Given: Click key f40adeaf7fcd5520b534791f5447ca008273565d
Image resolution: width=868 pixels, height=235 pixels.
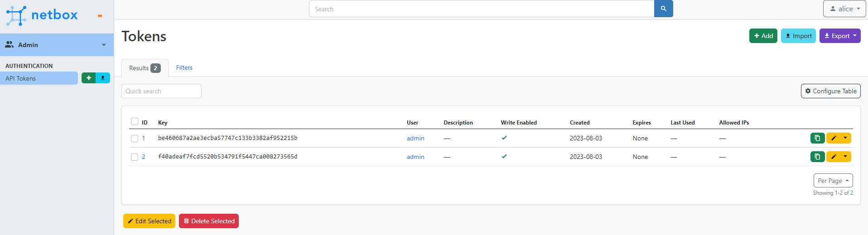Looking at the screenshot, I should (x=228, y=157).
